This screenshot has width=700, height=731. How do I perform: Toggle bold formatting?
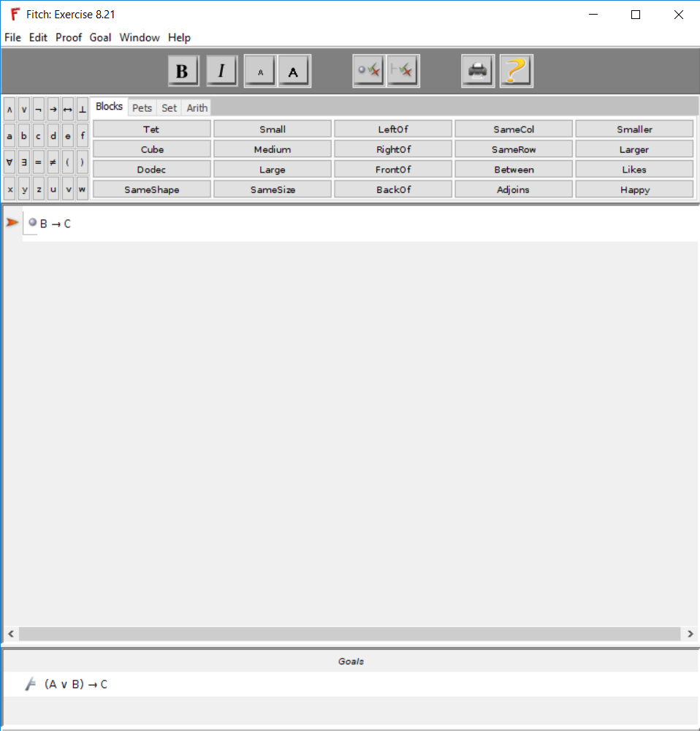pyautogui.click(x=183, y=70)
